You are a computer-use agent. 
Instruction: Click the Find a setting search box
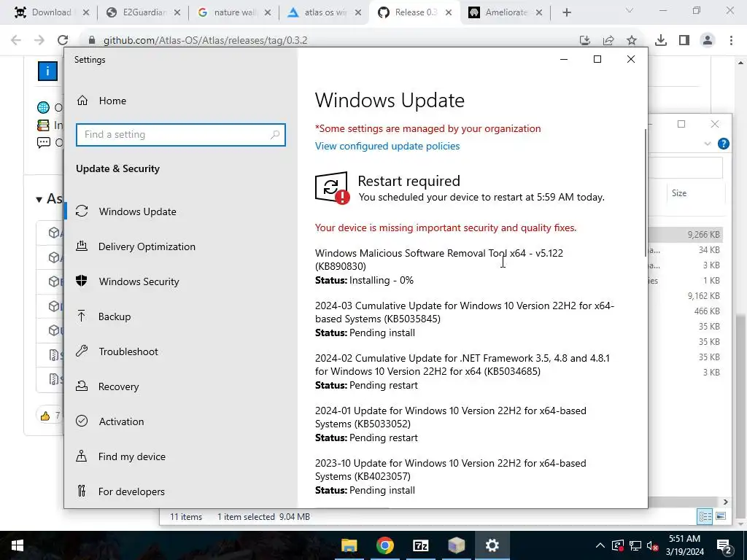pyautogui.click(x=181, y=135)
